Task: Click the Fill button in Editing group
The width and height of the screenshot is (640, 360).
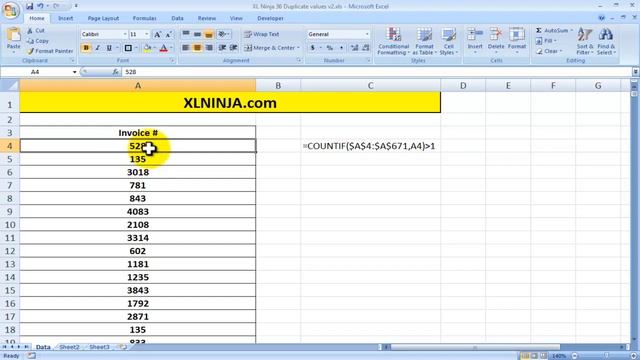Action: 546,41
